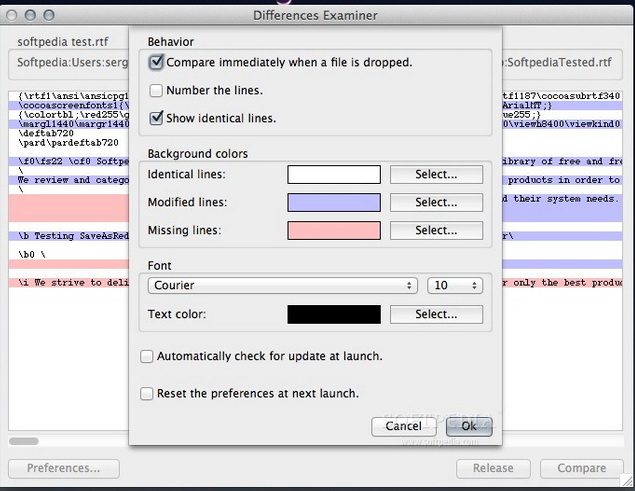Click the Modified lines lavender color swatch
The height and width of the screenshot is (491, 635).
(x=334, y=202)
